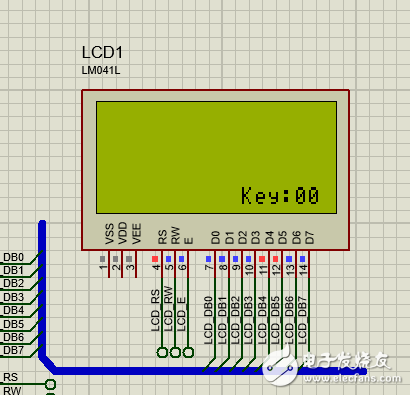This screenshot has width=410, height=395.
Task: Click the blue state indicator on pin 6 E
Action: click(x=182, y=259)
